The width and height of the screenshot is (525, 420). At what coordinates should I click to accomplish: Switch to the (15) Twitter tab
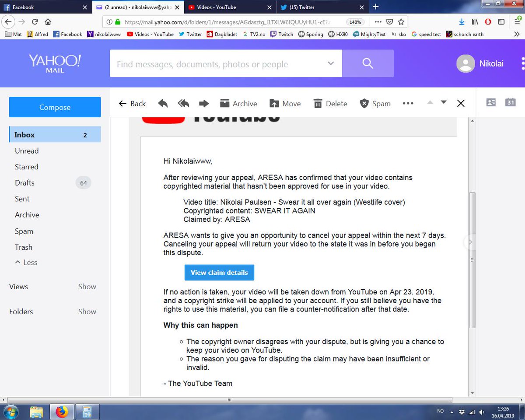click(x=322, y=7)
